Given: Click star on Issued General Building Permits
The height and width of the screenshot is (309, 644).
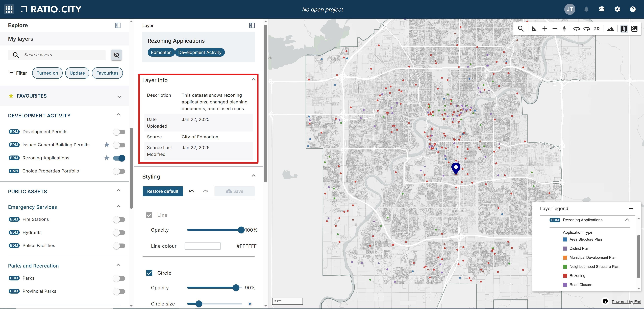Looking at the screenshot, I should 107,145.
